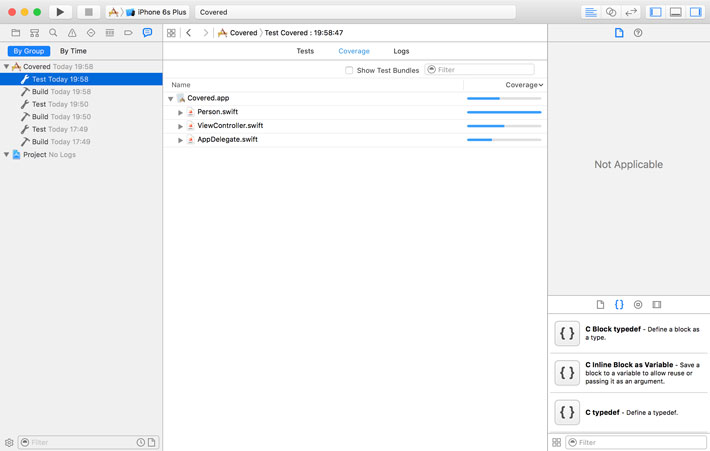Select Build Today 19:50 report
710x451 pixels.
click(x=82, y=116)
